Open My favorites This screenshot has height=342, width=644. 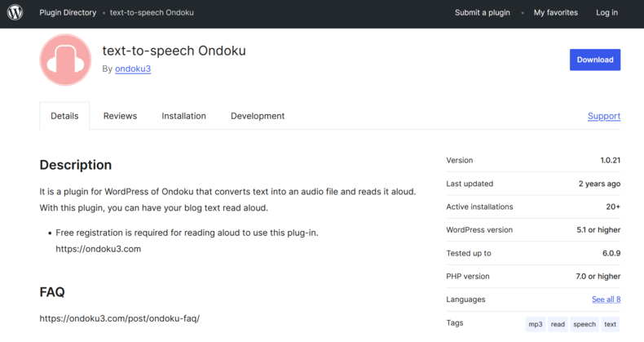coord(555,13)
